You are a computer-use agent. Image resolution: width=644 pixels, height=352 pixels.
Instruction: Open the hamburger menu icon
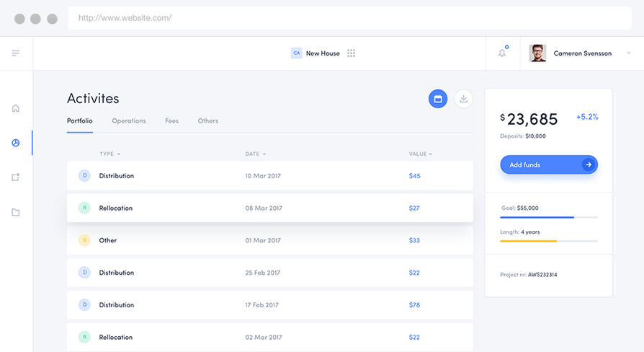(16, 53)
